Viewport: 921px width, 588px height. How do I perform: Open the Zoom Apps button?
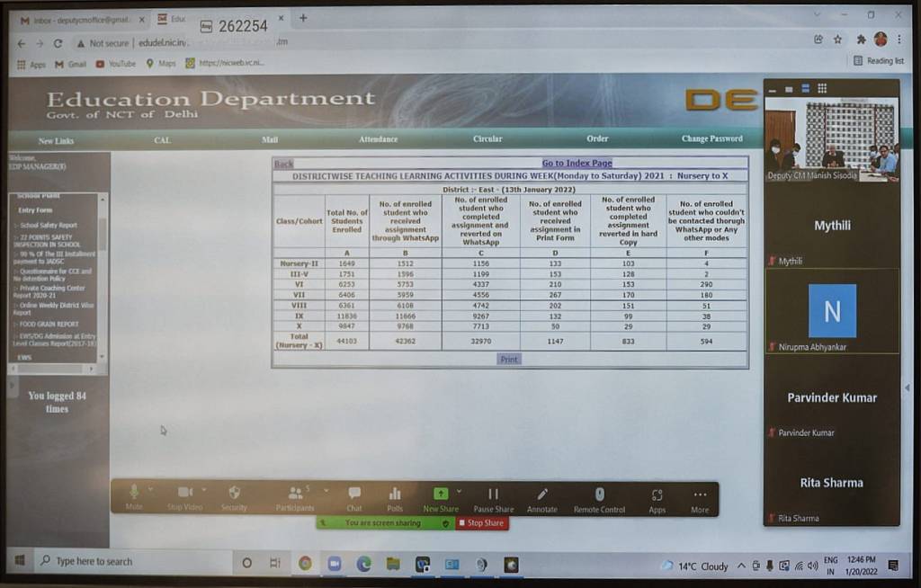tap(657, 496)
